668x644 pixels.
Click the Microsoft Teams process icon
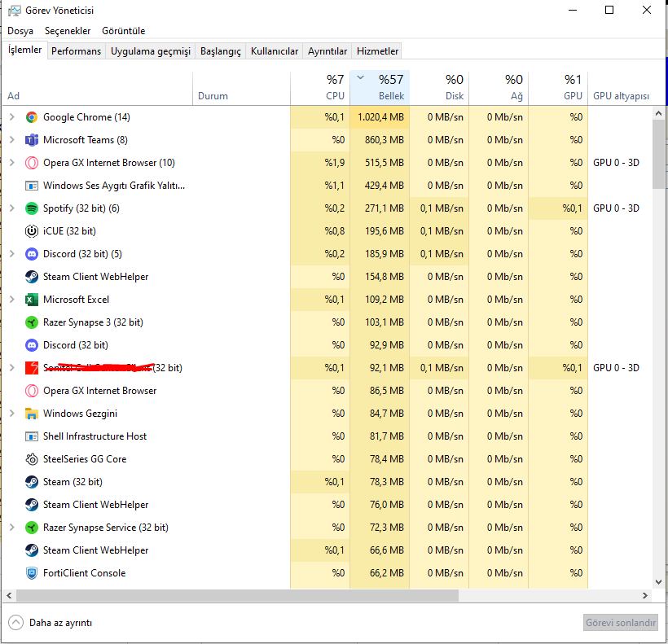(32, 140)
